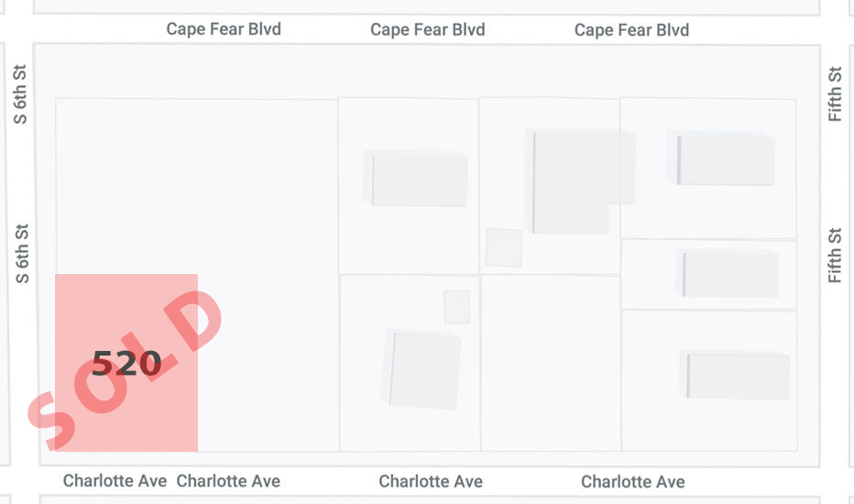
Task: Select the tilted square building near Charlotte Ave
Action: coord(423,369)
